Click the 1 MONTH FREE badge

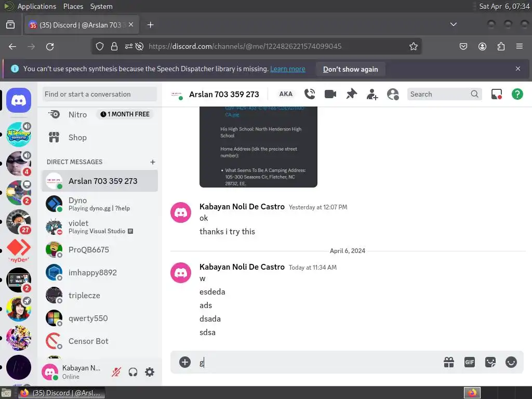tap(125, 114)
